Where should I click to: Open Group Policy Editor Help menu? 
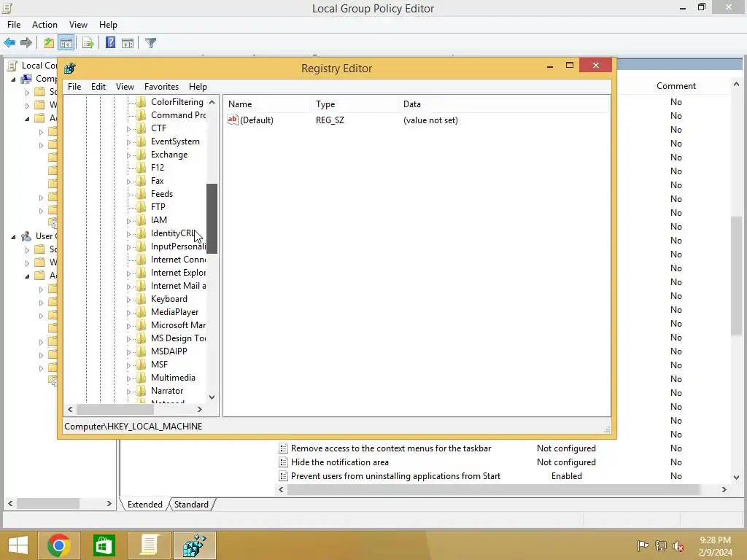(x=108, y=25)
